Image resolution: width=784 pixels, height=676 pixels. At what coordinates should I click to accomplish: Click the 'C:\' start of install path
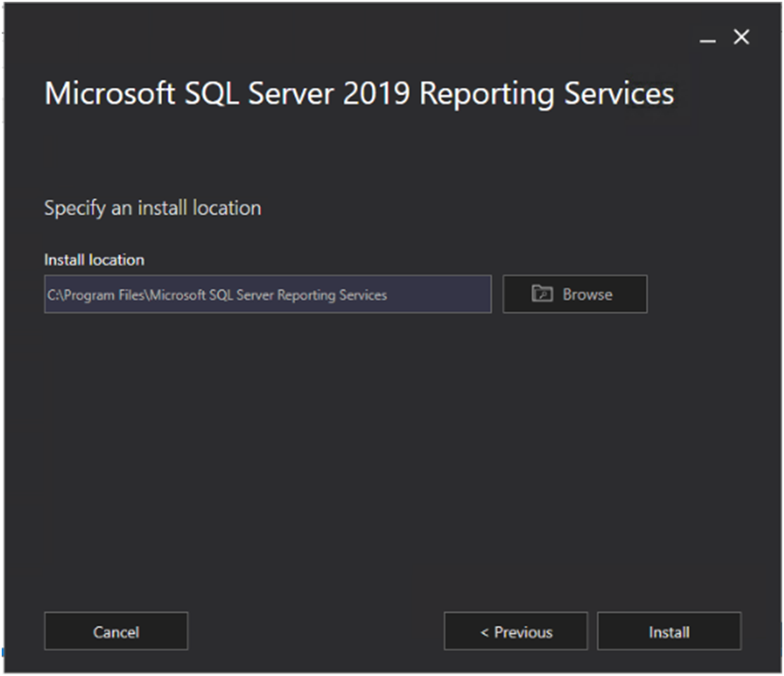(52, 295)
